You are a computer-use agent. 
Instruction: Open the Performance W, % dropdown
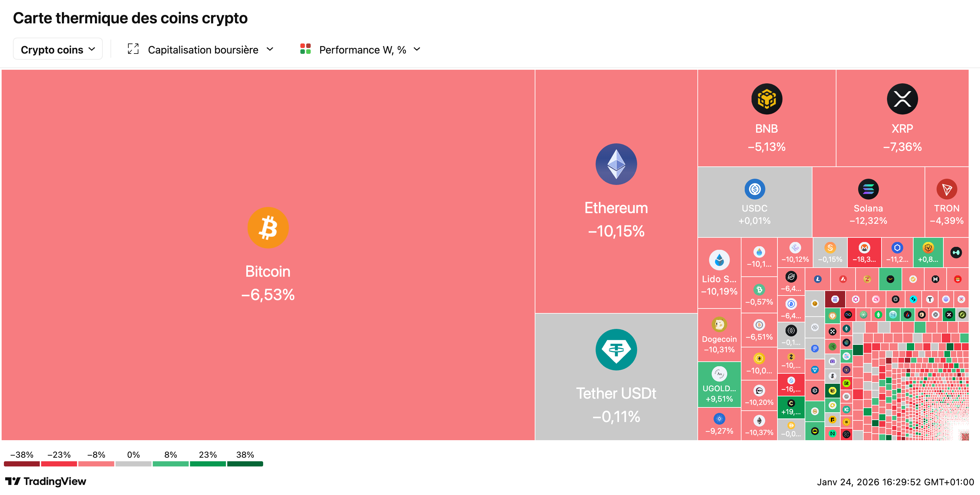tap(369, 50)
